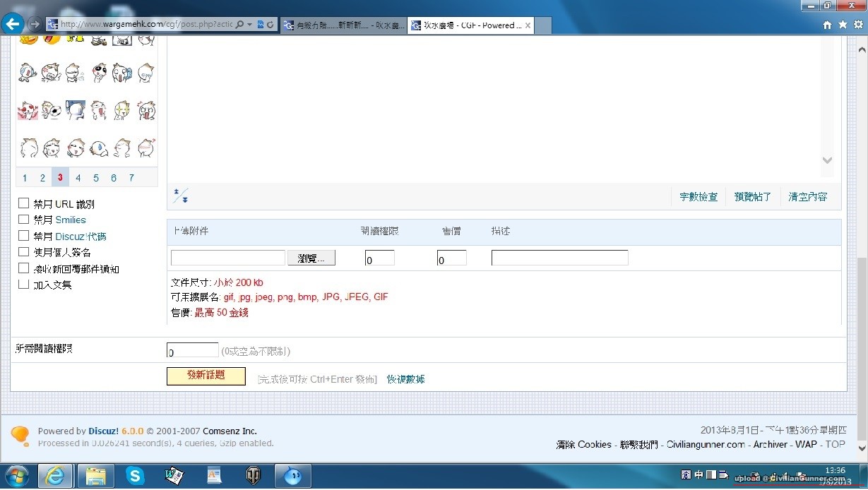Open the Favorites star icon
The image size is (868, 490).
coord(843,25)
